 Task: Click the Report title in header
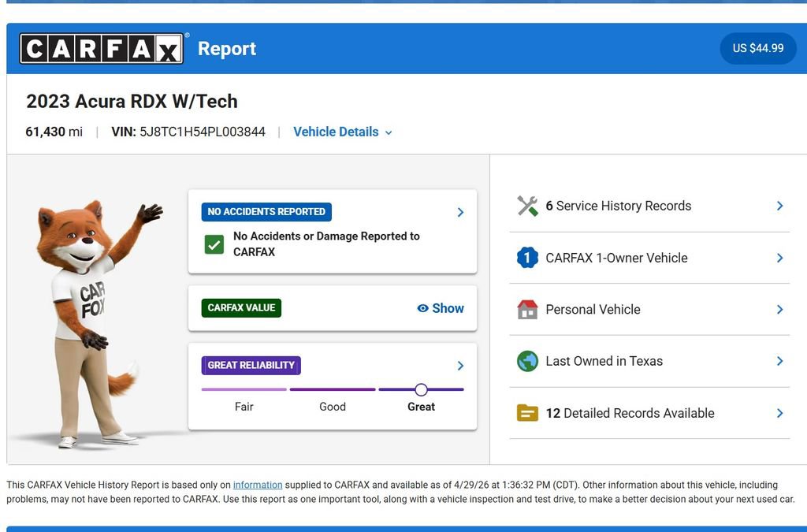point(227,48)
